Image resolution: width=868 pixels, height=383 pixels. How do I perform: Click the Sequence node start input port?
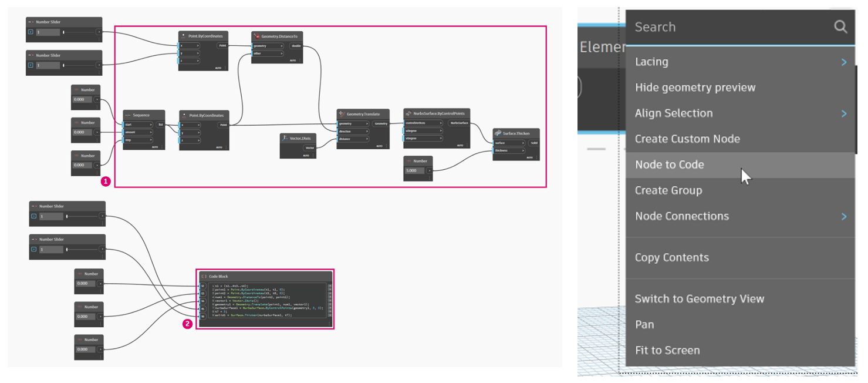coord(138,125)
